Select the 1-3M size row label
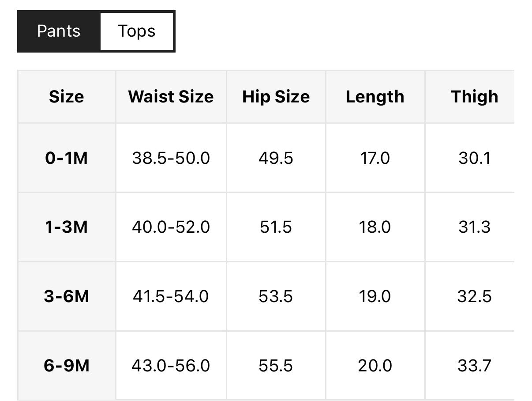Viewport: 532px width, 401px height. click(x=67, y=227)
